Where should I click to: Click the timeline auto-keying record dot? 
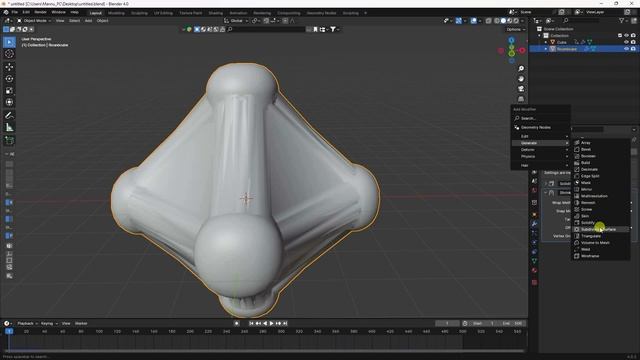pyautogui.click(x=237, y=323)
